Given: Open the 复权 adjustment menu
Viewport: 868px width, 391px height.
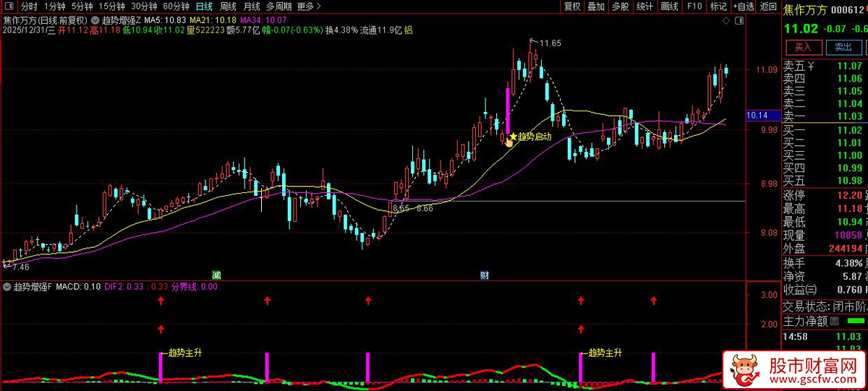Looking at the screenshot, I should (x=572, y=7).
